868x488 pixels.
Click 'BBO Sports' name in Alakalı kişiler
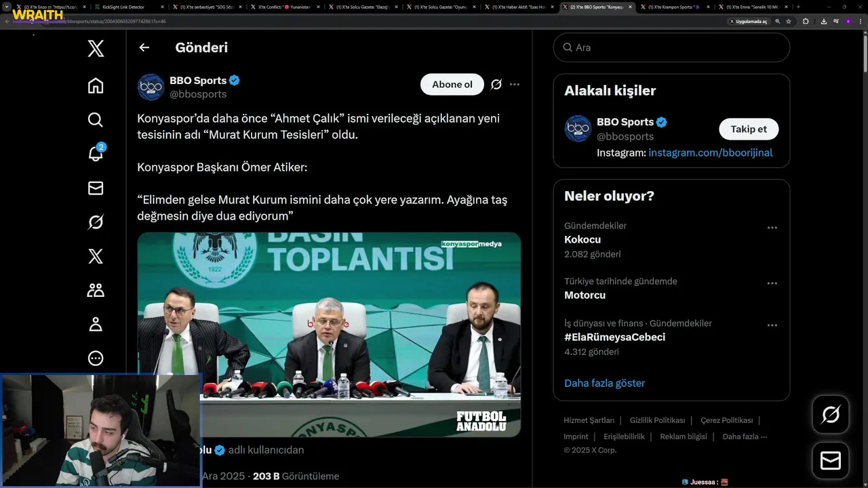pyautogui.click(x=625, y=122)
